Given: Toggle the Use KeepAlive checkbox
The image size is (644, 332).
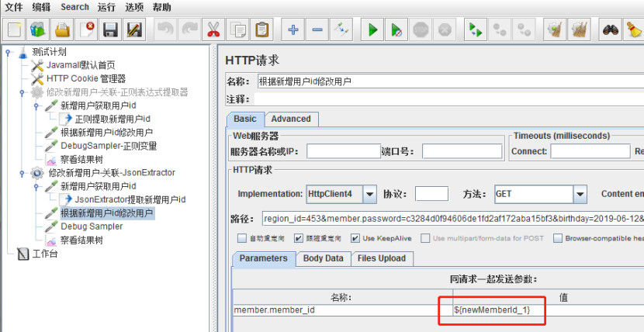Looking at the screenshot, I should coord(355,238).
